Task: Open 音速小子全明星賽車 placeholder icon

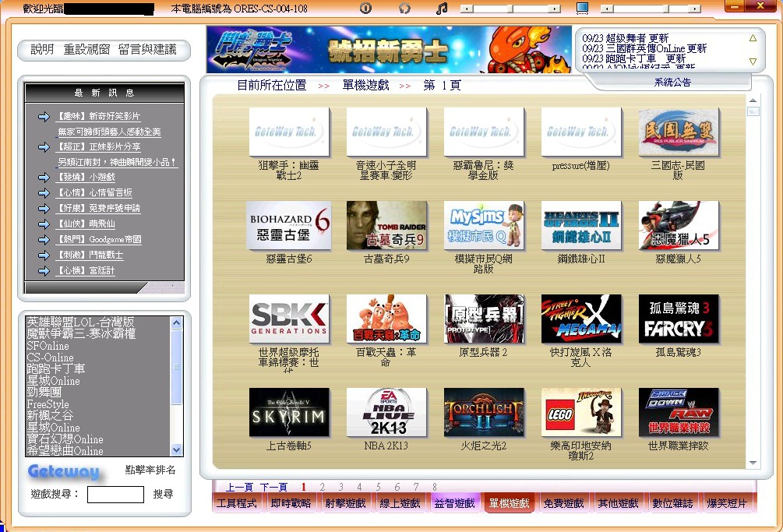Action: 386,132
